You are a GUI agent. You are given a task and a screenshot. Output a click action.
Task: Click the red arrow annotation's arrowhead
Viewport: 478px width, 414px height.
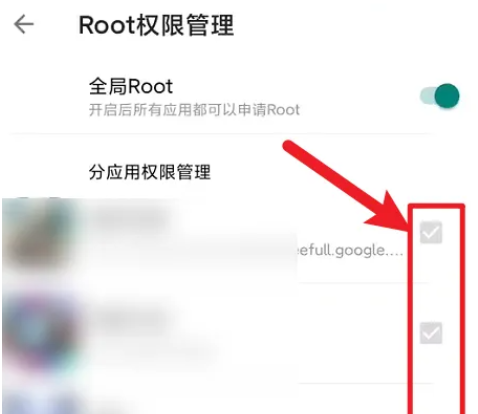(x=390, y=213)
